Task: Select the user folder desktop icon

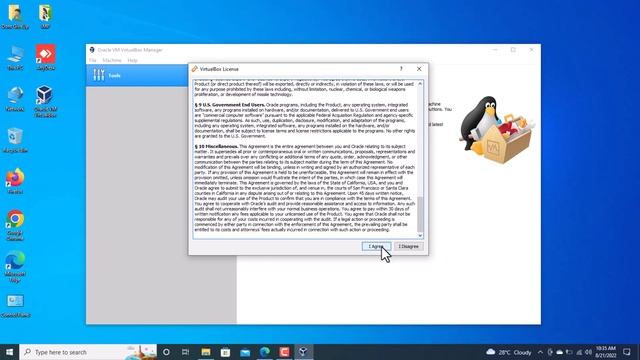Action: (15, 17)
